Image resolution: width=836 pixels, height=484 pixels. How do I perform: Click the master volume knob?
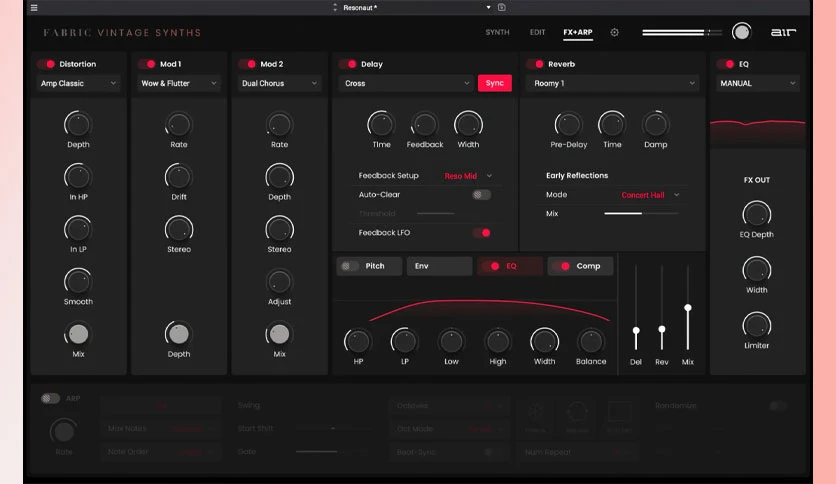coord(741,32)
